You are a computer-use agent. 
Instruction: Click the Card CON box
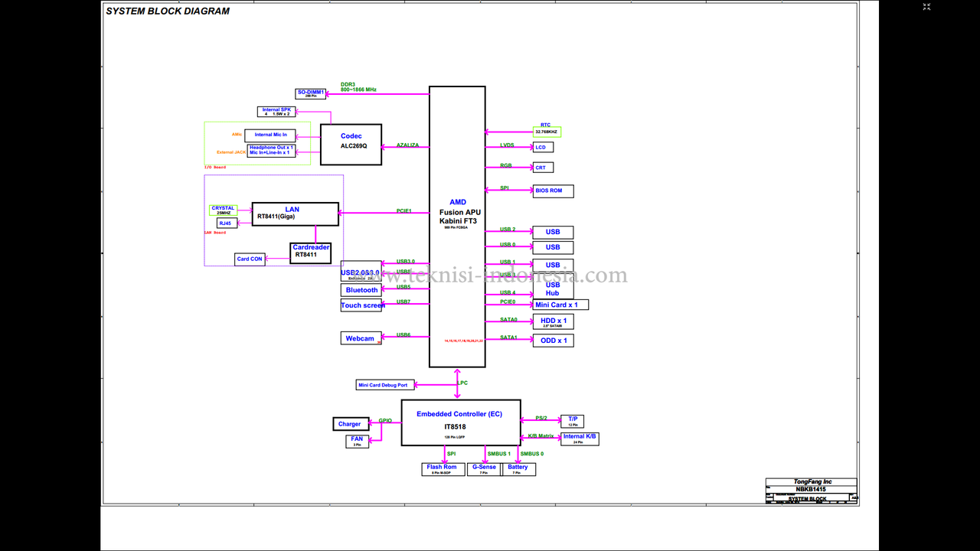[250, 259]
